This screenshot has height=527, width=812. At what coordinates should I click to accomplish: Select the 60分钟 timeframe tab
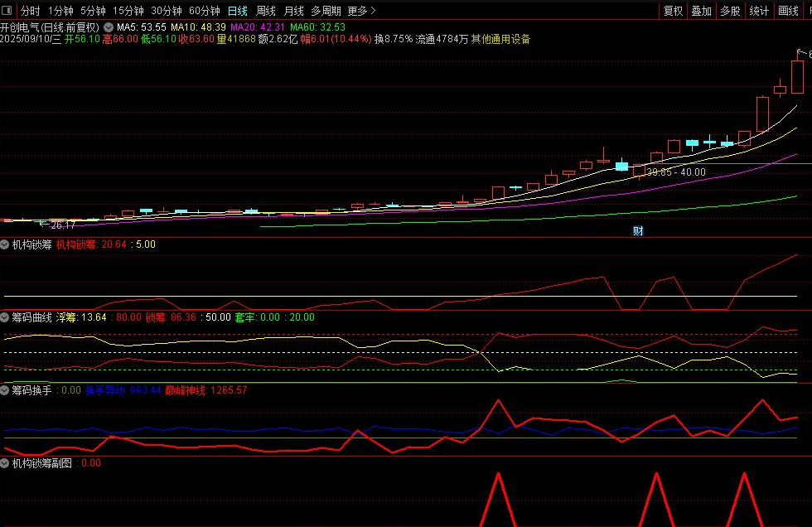pyautogui.click(x=204, y=11)
